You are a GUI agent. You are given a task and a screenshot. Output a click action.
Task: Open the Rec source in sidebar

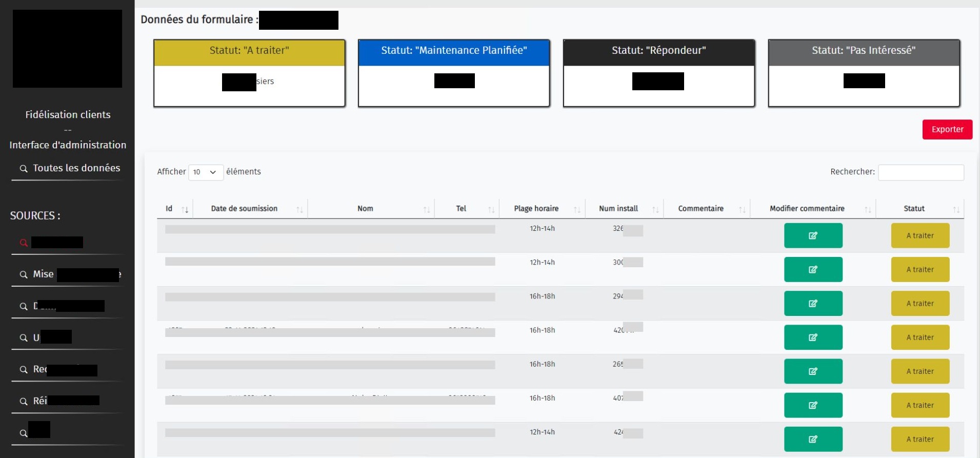tap(65, 369)
